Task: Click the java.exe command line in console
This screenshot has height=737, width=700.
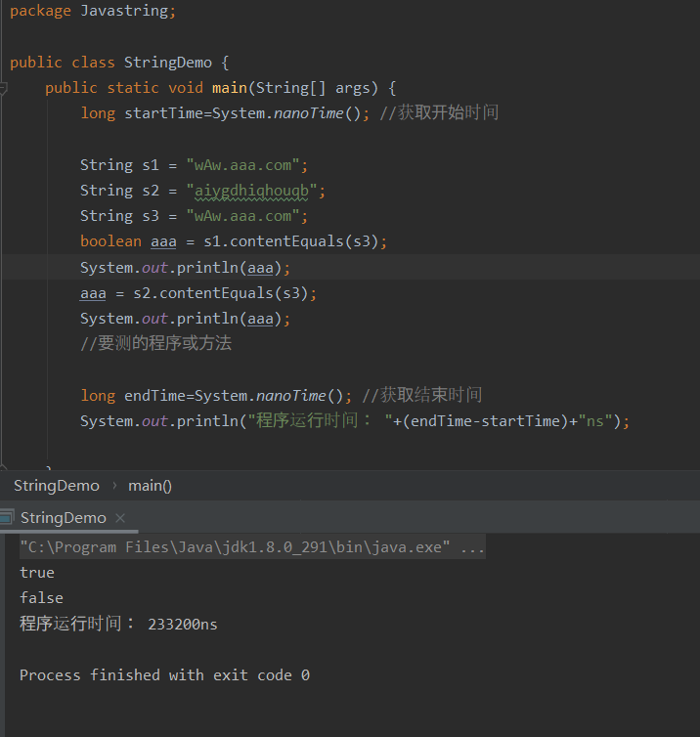Action: [252, 547]
